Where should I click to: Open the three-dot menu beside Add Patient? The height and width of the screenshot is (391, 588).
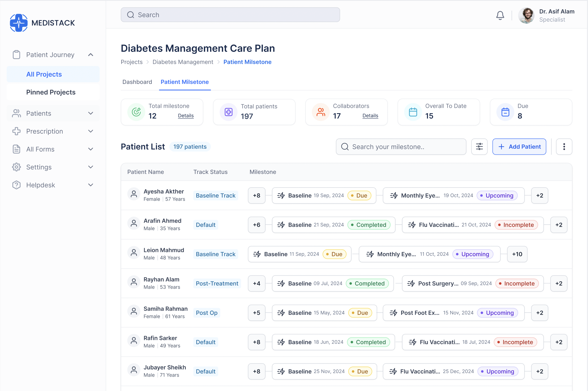564,146
